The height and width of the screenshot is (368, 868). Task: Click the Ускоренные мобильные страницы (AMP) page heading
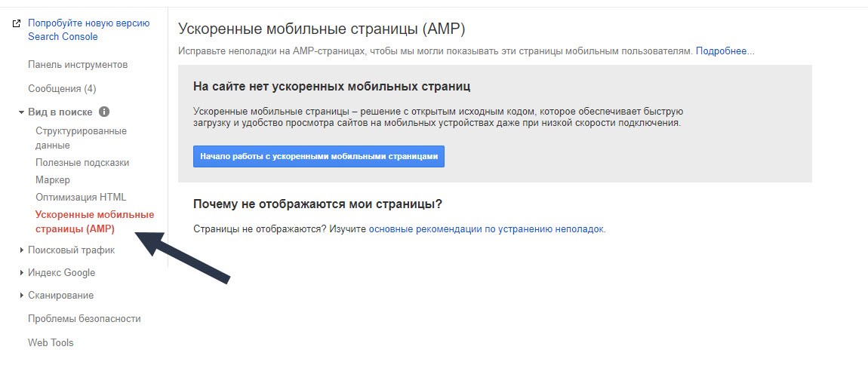pos(322,29)
